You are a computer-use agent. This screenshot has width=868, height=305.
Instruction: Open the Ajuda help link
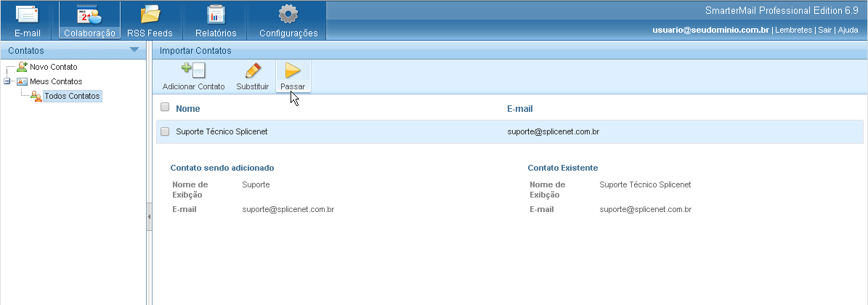[848, 30]
